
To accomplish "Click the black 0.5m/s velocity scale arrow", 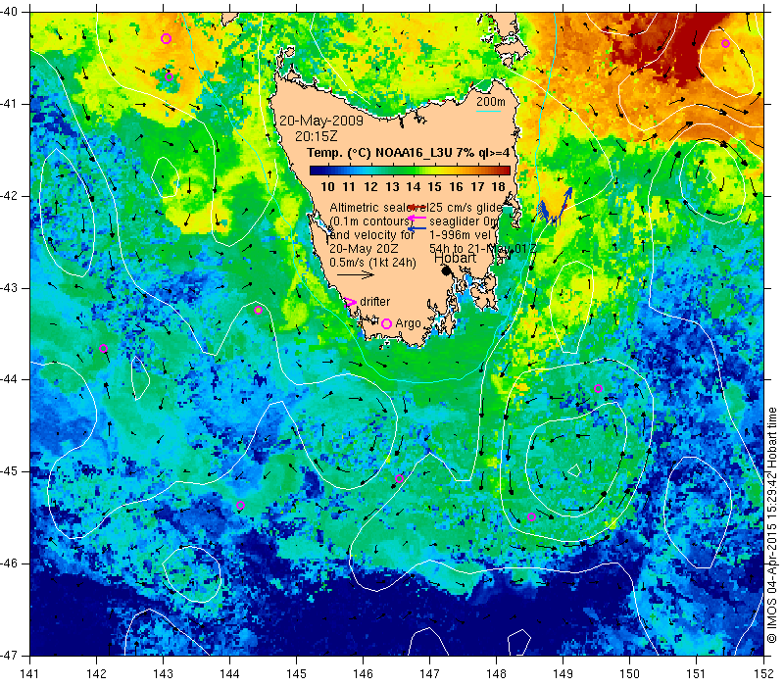I will coord(356,274).
